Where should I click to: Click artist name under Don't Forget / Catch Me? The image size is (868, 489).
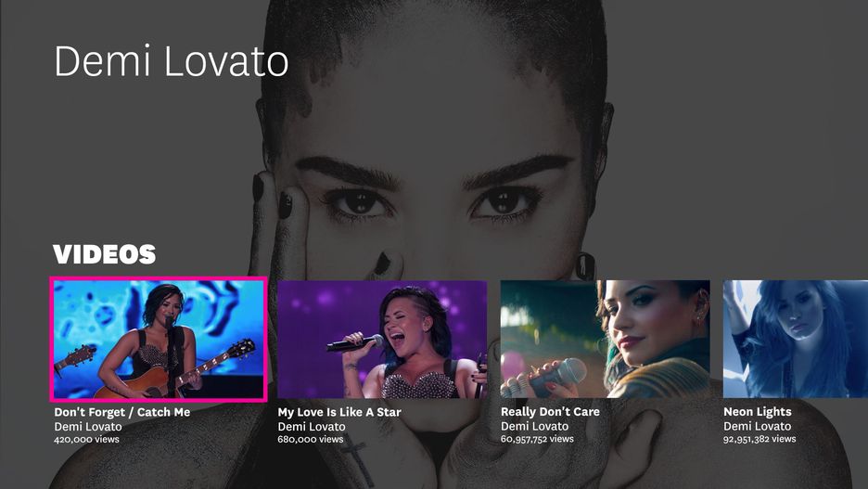click(88, 427)
